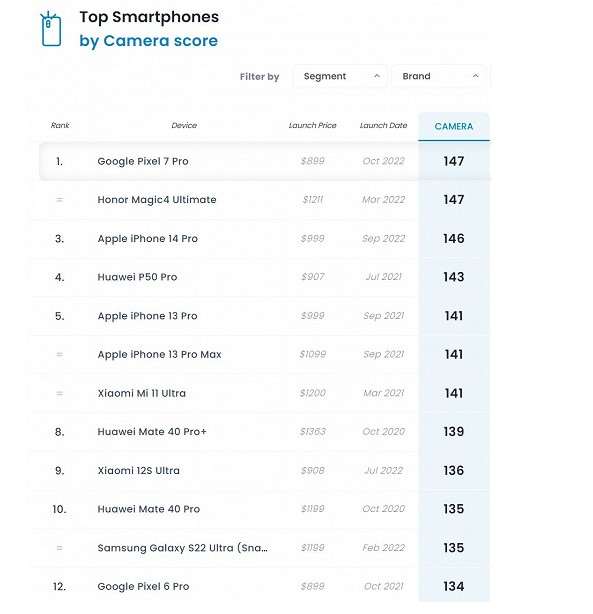Open the Brand filter dropdown
Viewport: 593px width, 614px height.
coord(439,76)
